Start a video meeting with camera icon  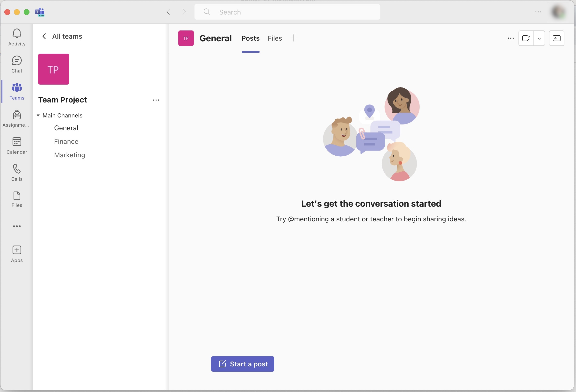tap(526, 38)
